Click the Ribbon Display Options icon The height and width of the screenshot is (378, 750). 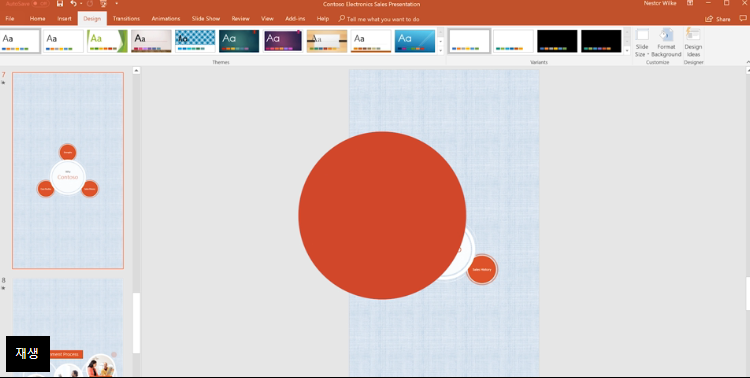(690, 3)
